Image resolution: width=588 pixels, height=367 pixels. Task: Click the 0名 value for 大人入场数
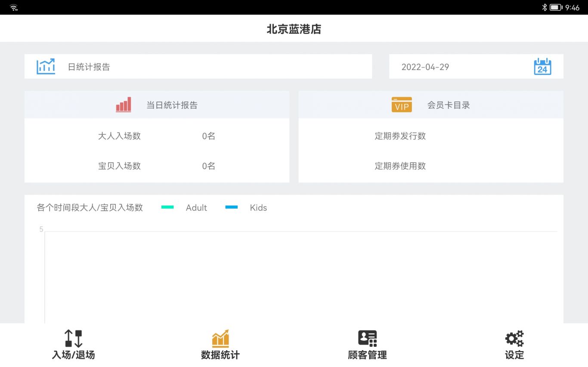(x=209, y=136)
